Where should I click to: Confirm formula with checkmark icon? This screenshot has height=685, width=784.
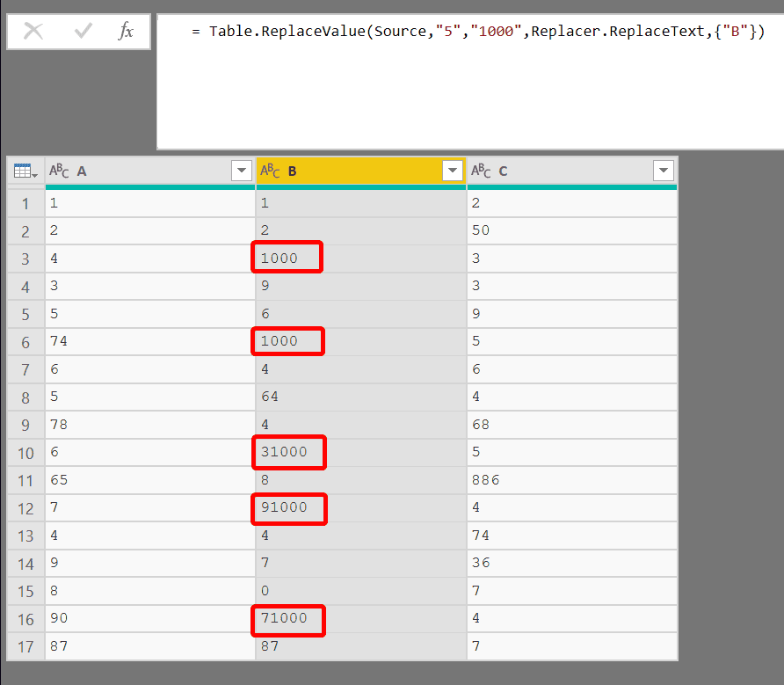click(83, 31)
